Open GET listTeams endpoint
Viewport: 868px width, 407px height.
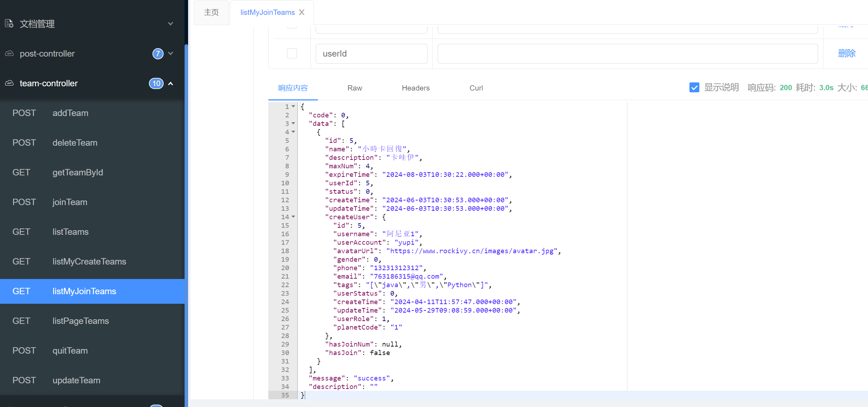click(92, 232)
